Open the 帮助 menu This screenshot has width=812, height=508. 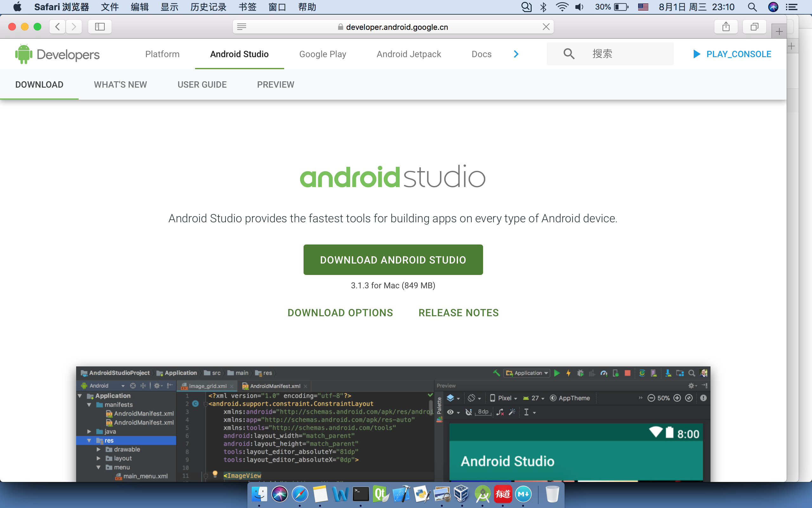[307, 7]
